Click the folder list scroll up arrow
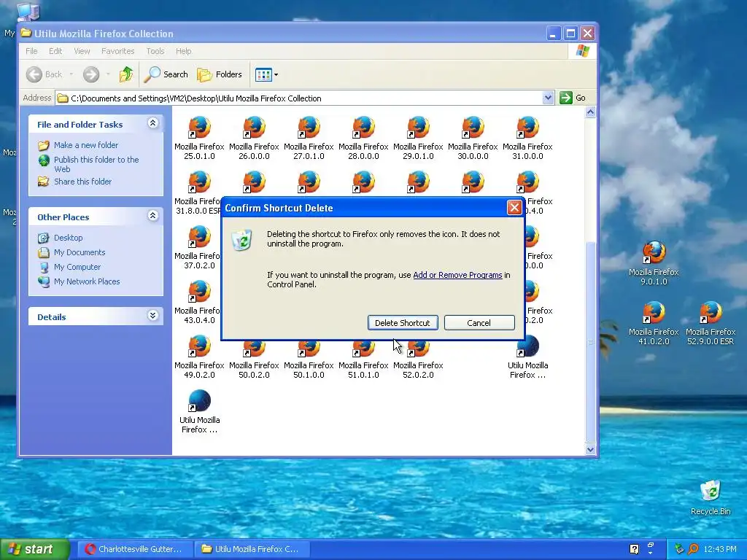The width and height of the screenshot is (747, 560). 591,112
